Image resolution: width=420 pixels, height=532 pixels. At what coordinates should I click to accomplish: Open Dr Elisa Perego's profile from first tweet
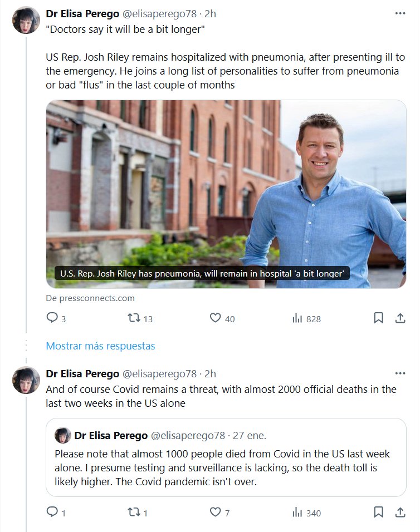(82, 13)
